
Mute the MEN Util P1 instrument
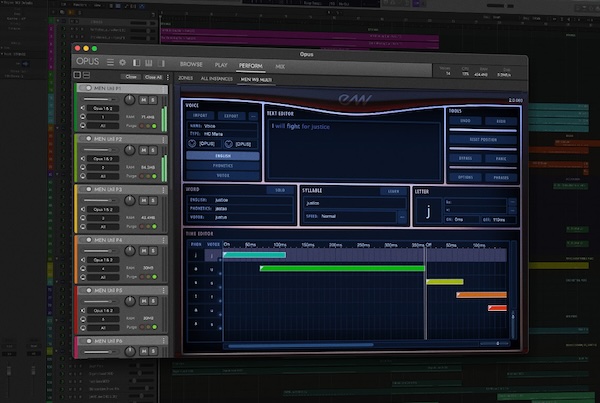(143, 100)
